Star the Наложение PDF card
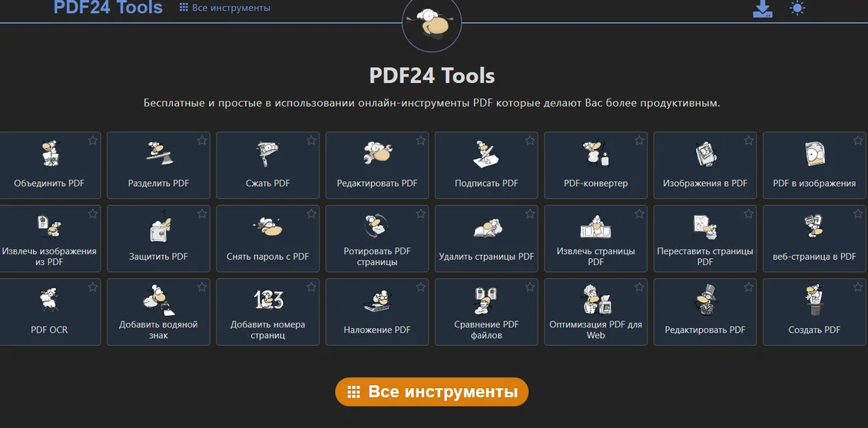Image resolution: width=868 pixels, height=428 pixels. (x=421, y=287)
